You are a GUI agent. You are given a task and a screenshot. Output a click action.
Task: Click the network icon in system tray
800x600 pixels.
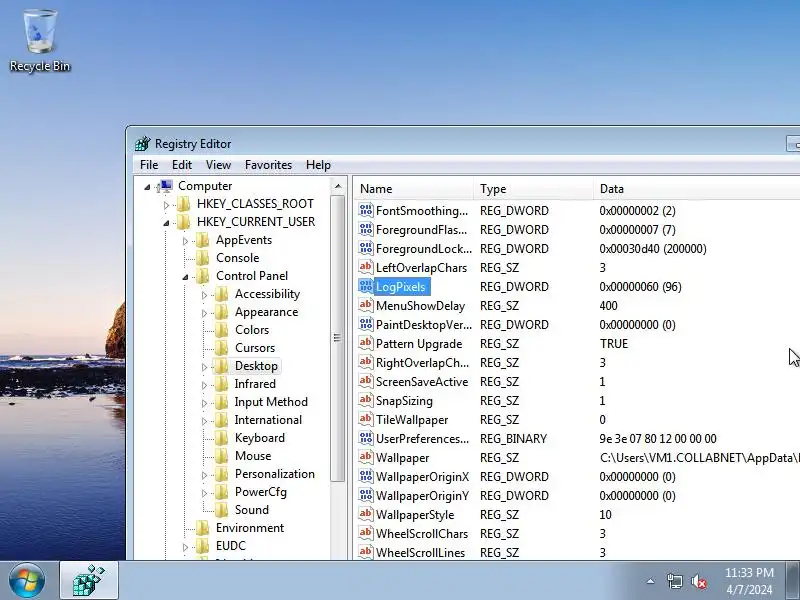pyautogui.click(x=674, y=581)
